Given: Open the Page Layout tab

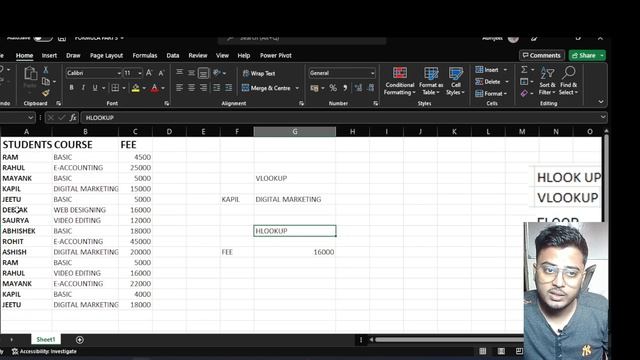Looking at the screenshot, I should point(106,56).
